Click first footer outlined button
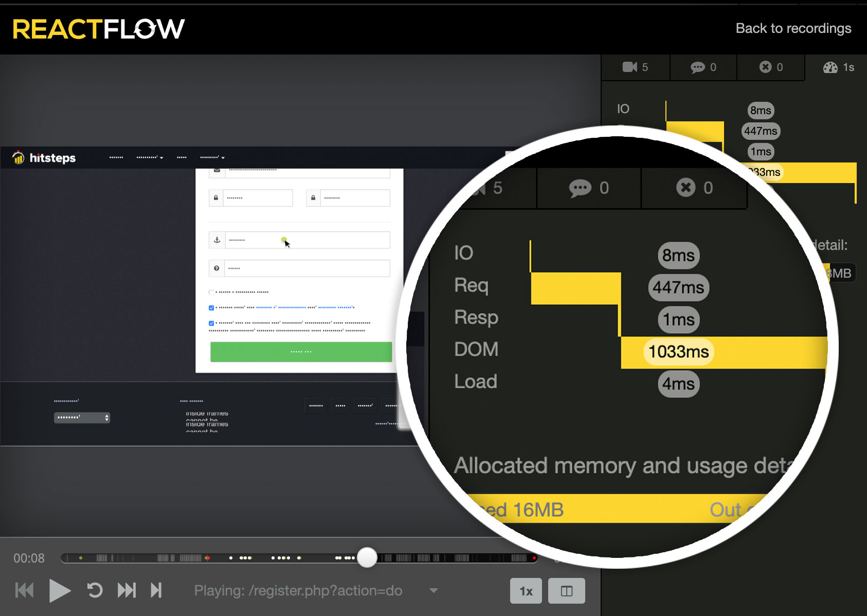Image resolution: width=867 pixels, height=616 pixels. 316,406
